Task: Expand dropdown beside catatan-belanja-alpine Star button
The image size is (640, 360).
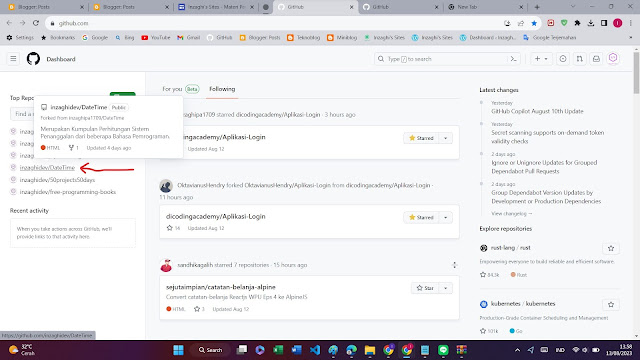Action: (446, 288)
